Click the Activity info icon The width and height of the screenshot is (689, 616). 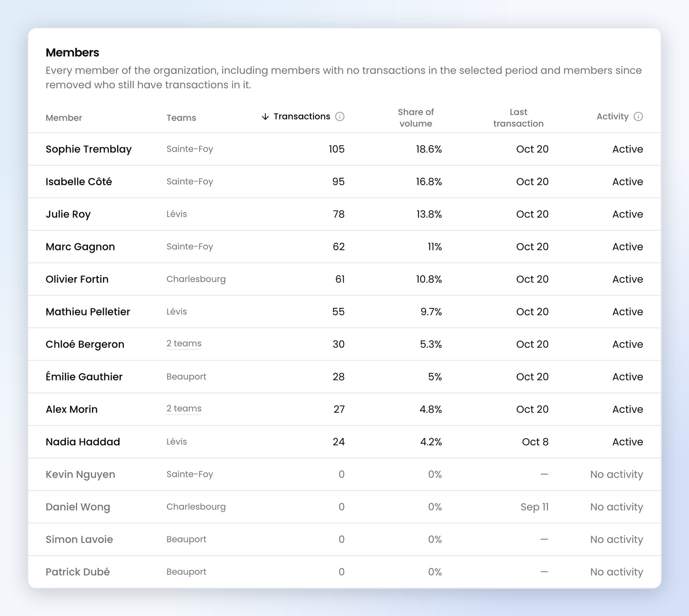point(639,117)
